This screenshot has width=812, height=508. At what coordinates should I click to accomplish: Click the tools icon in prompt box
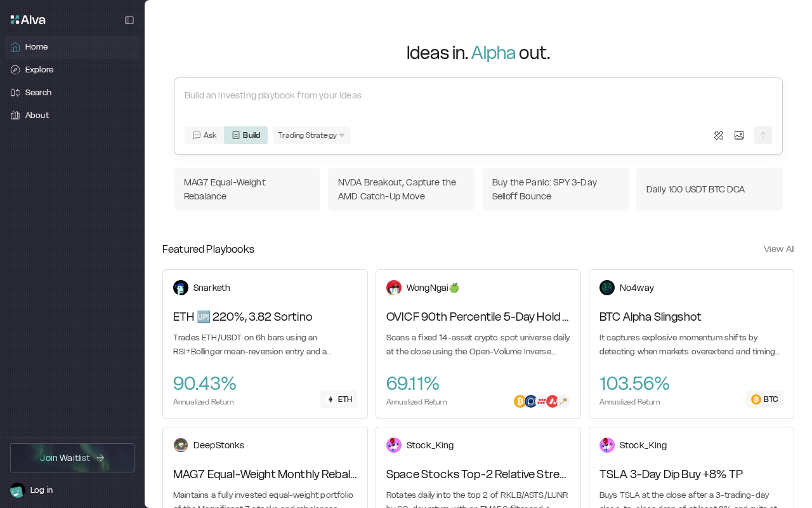click(x=719, y=135)
